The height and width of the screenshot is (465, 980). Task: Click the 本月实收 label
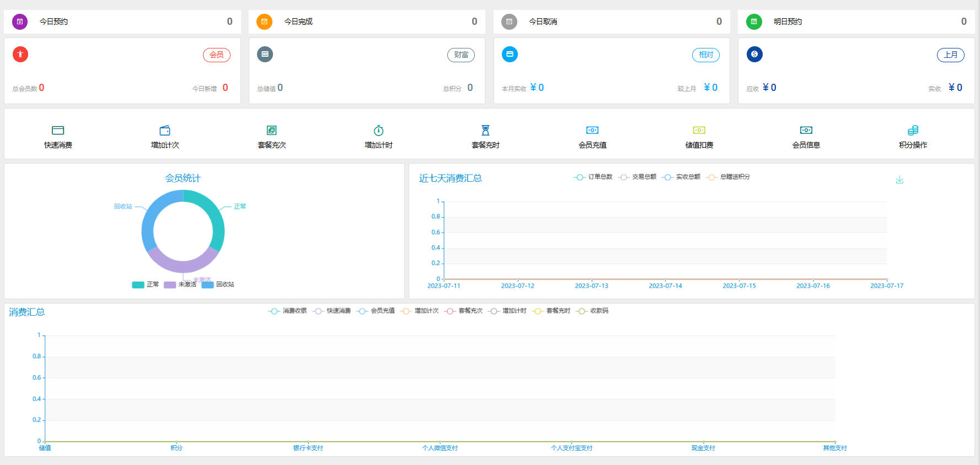pyautogui.click(x=514, y=89)
